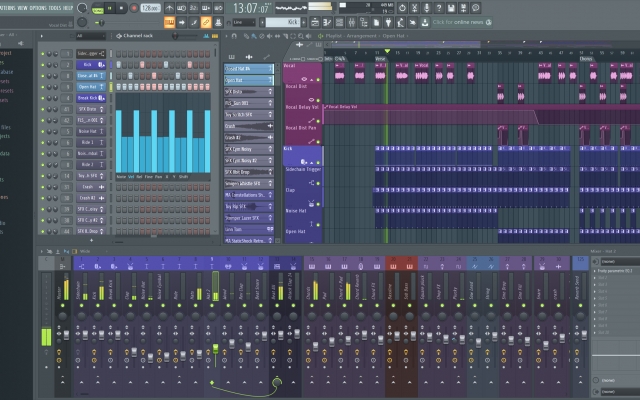Toggle the Vocal track mute LED in playlist

(318, 80)
